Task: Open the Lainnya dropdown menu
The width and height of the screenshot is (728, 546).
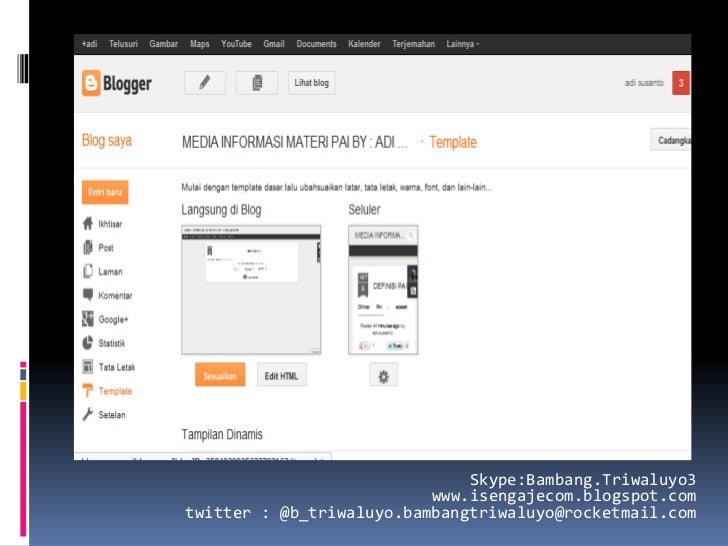Action: point(462,44)
